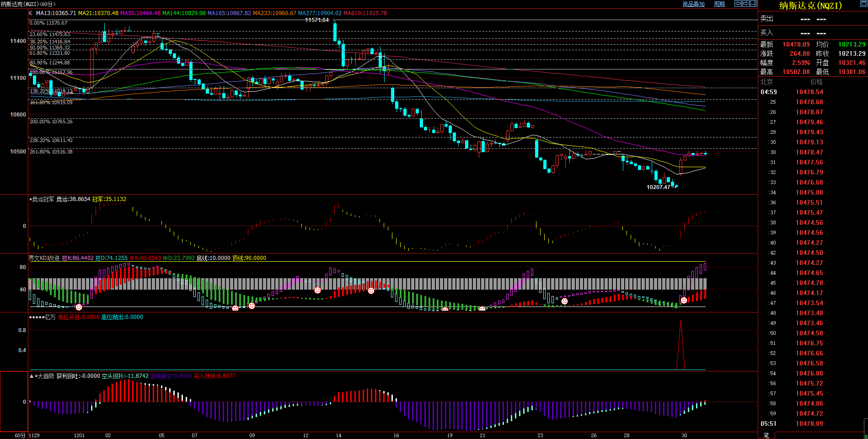Click the tick price 10479.46
This screenshot has height=439, width=868.
pos(809,122)
